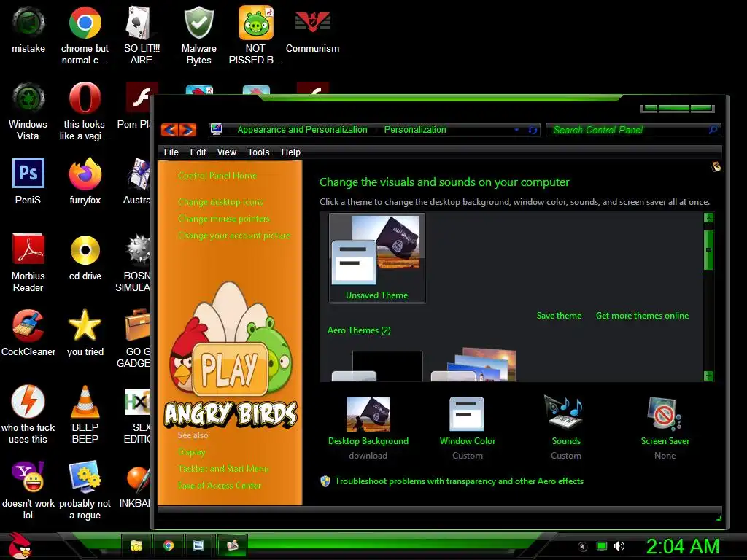This screenshot has width=747, height=560.
Task: Click 'Change desktop icons' link
Action: pos(220,202)
